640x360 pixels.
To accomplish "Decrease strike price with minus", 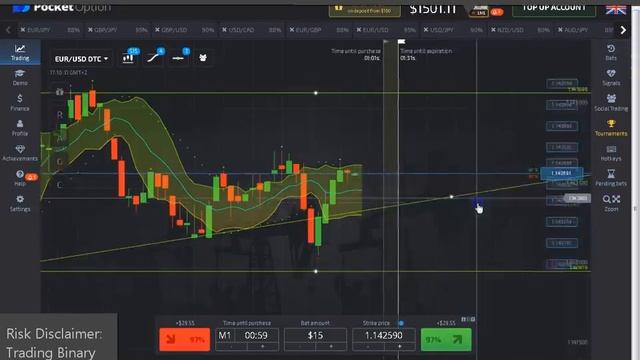I will click(368, 347).
